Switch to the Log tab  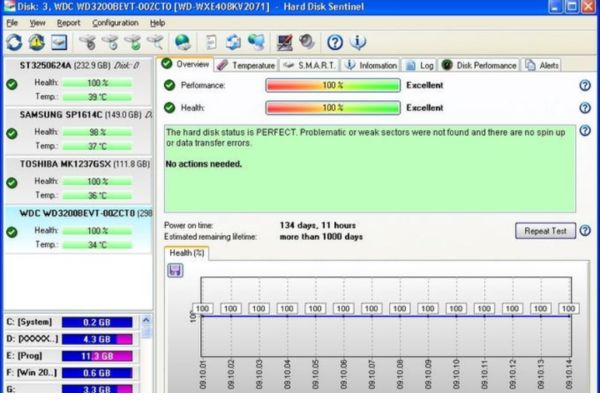tap(420, 65)
